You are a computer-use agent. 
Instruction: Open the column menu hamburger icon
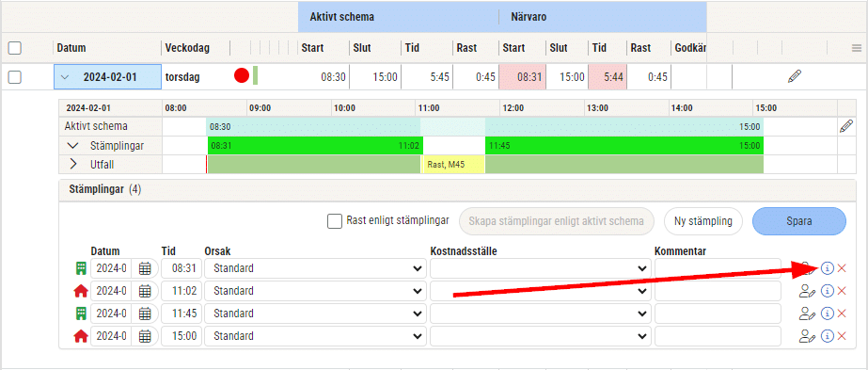pos(857,48)
